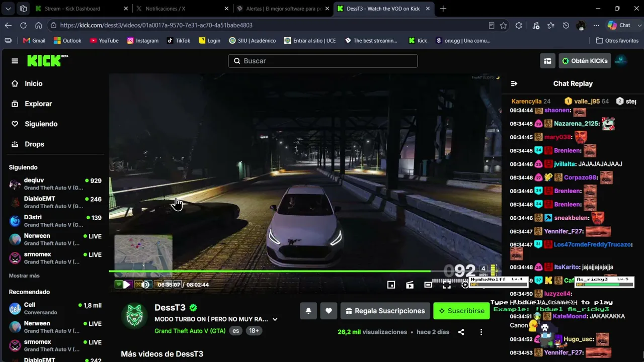Play the VOD video

click(x=127, y=285)
